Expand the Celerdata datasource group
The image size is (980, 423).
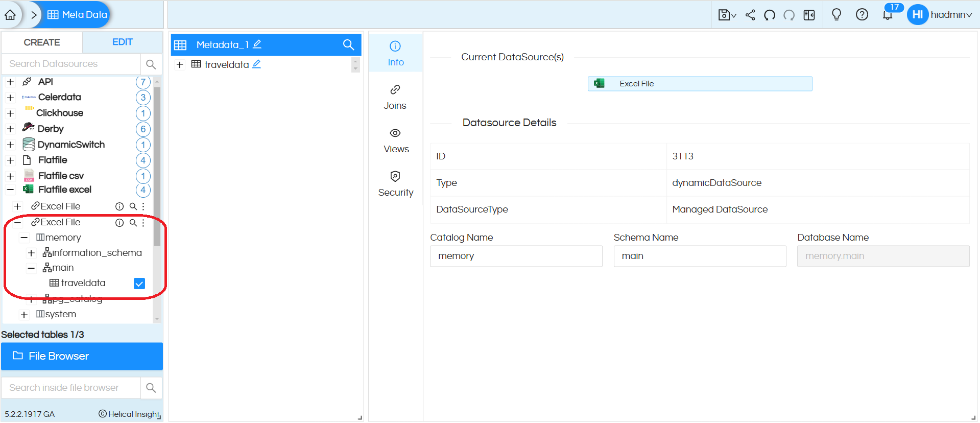10,98
